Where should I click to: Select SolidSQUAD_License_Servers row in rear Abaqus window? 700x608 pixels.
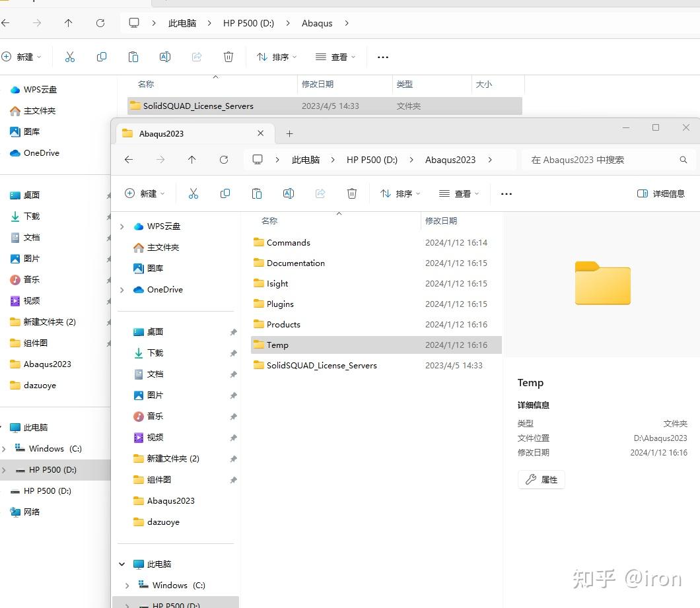click(324, 106)
